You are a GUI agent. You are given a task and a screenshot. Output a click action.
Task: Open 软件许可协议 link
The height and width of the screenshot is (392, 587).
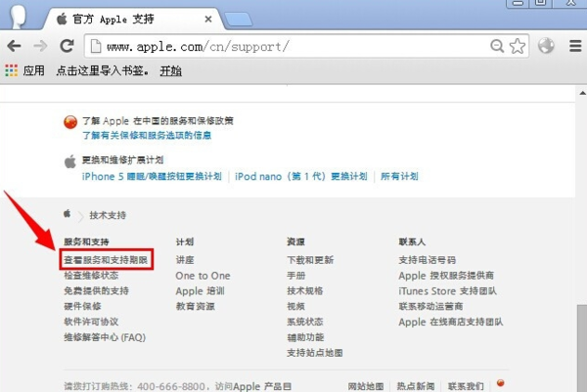tap(91, 322)
